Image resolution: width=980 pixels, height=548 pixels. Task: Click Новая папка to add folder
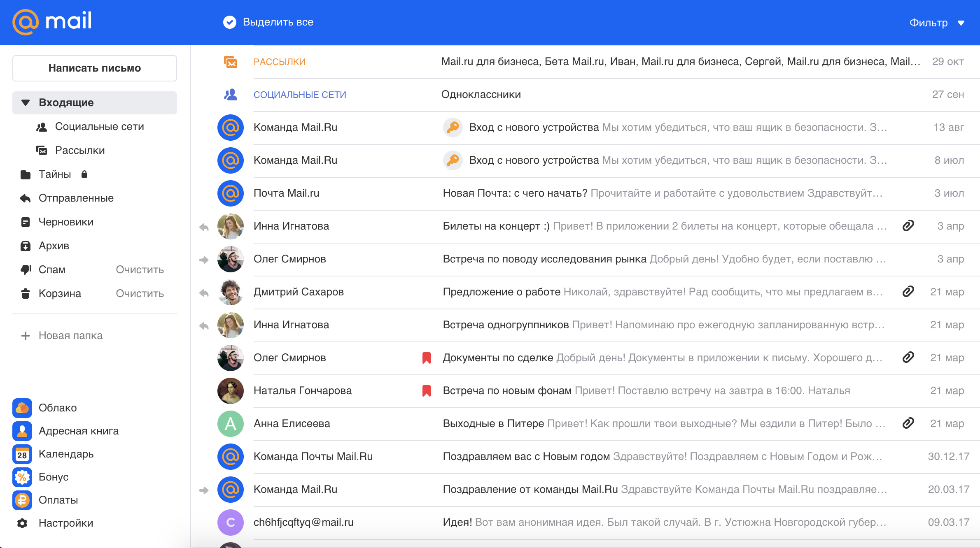coord(70,336)
